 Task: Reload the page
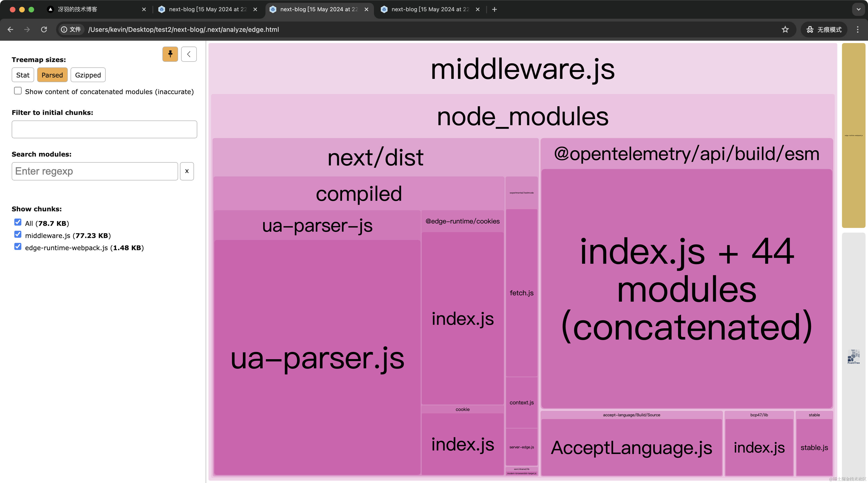[x=44, y=29]
